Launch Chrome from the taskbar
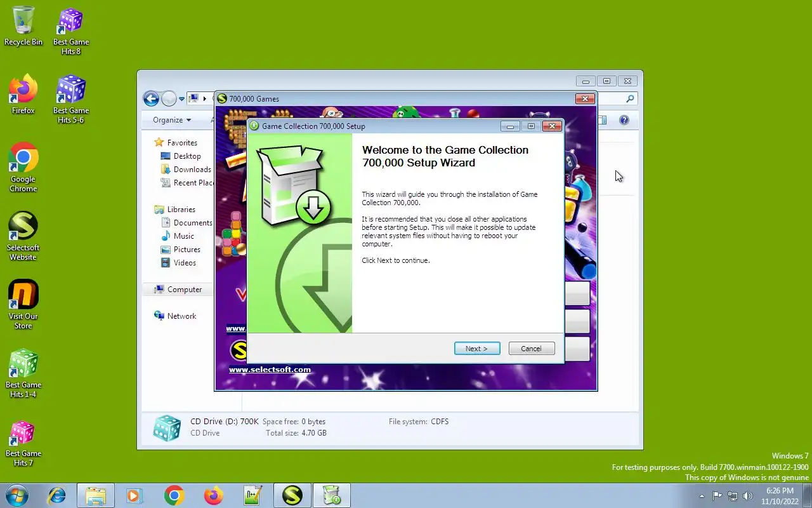 point(174,495)
